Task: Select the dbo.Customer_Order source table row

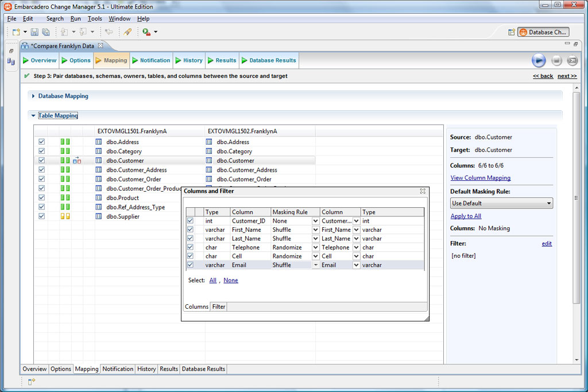Action: coord(133,179)
